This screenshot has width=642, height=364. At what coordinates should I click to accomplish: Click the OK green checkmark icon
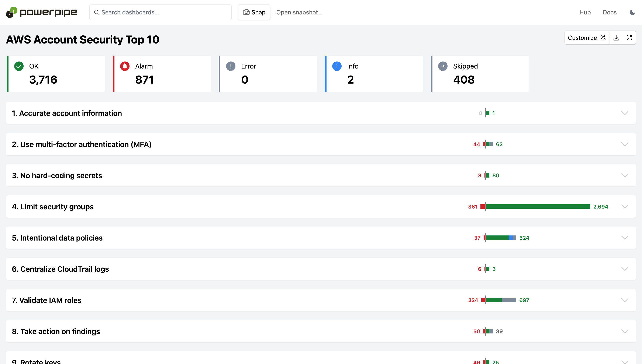click(x=19, y=66)
